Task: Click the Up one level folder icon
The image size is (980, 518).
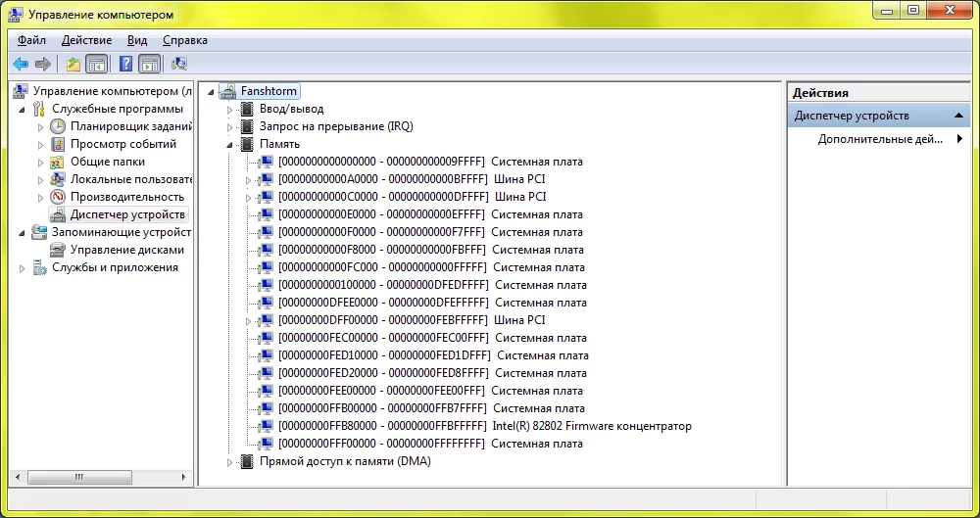Action: [x=73, y=64]
